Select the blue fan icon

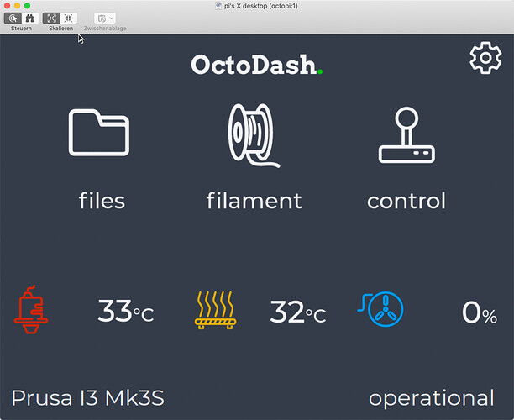coord(381,309)
